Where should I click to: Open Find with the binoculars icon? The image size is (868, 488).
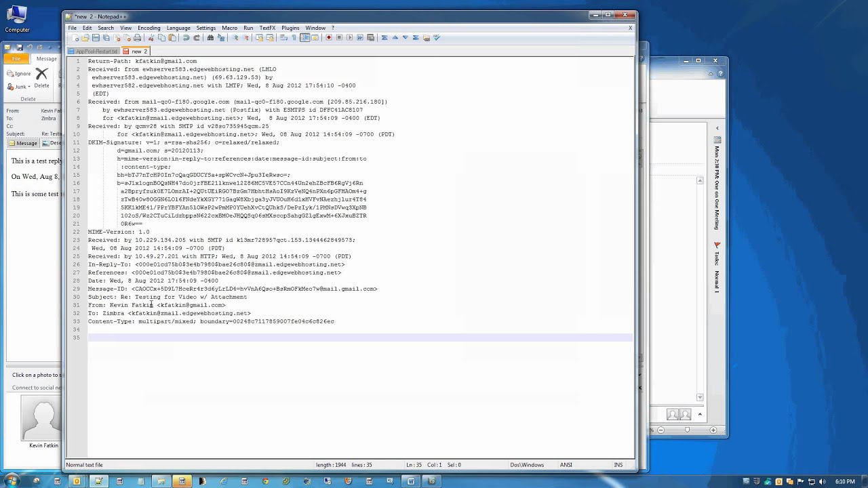pos(210,37)
